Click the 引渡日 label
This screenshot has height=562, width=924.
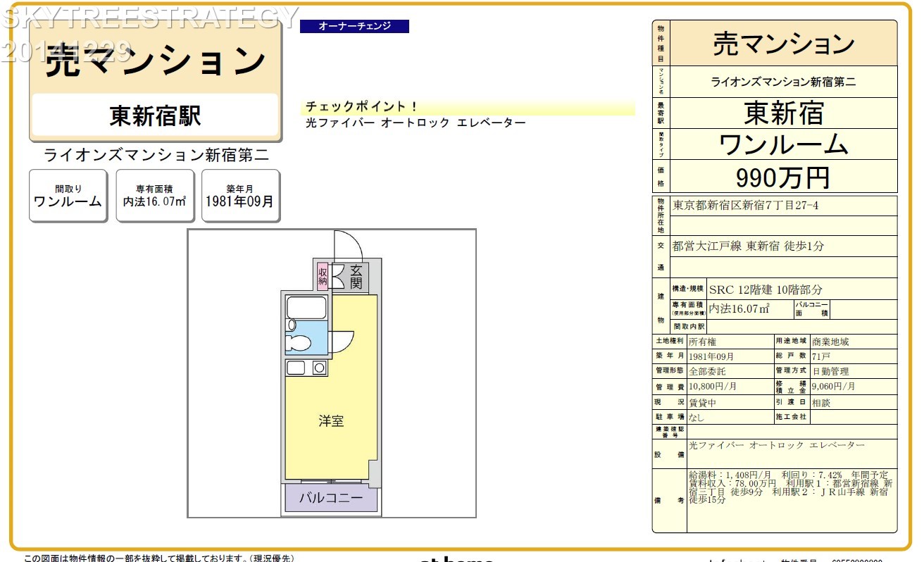click(792, 403)
